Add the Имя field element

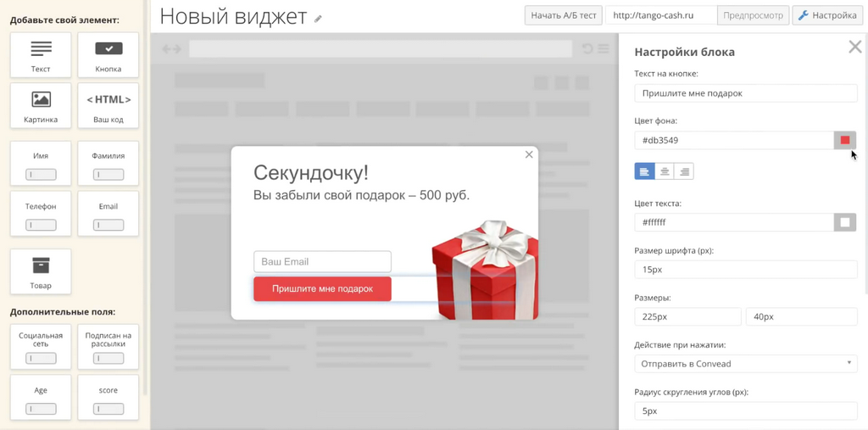point(41,164)
